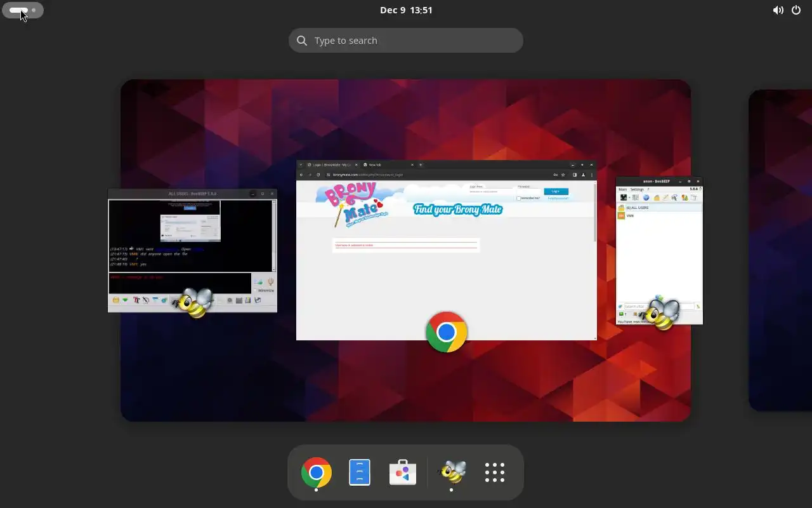This screenshot has width=812, height=508.
Task: Click the chat window vertical scrollbar
Action: (274, 236)
